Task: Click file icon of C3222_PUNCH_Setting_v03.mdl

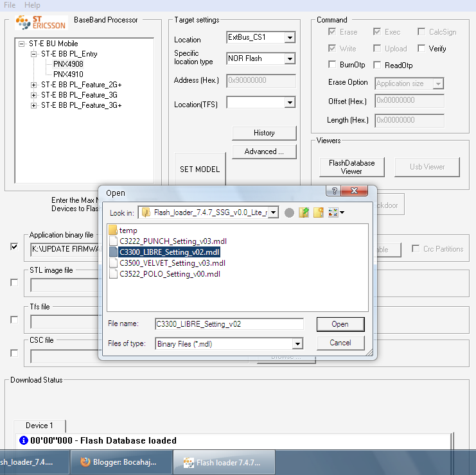Action: [x=113, y=241]
